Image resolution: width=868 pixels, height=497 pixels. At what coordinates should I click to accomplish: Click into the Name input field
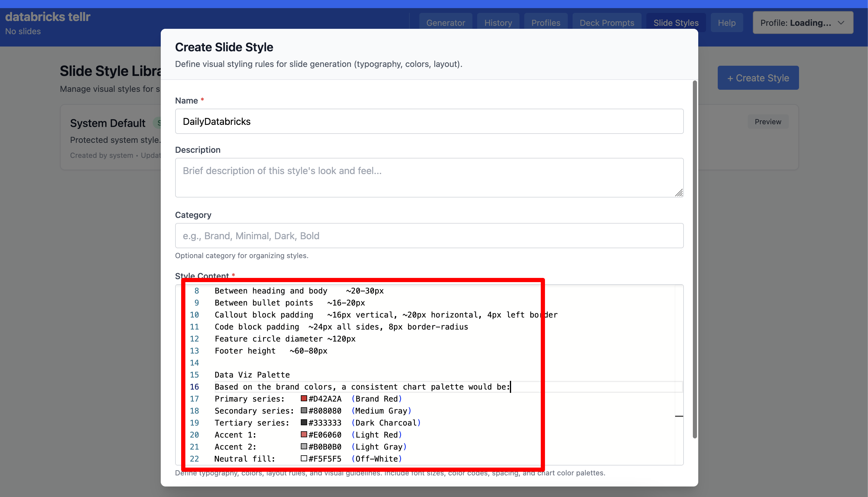coord(429,122)
